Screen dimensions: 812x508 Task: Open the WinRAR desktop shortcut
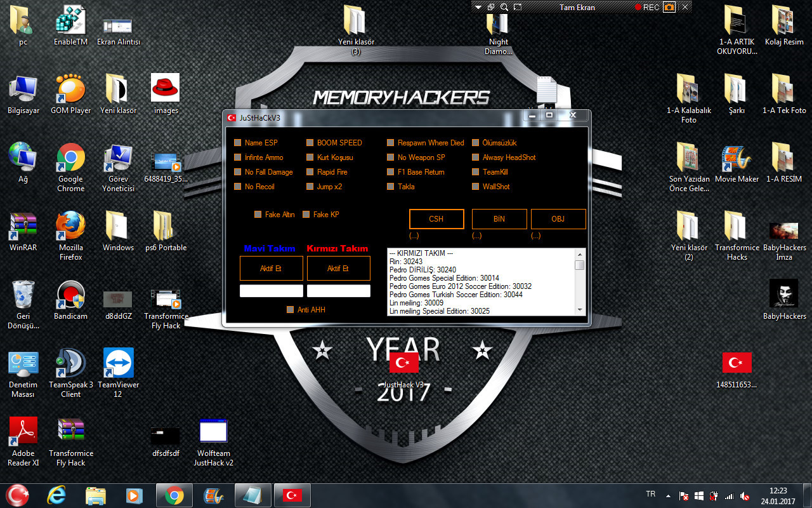coord(23,231)
